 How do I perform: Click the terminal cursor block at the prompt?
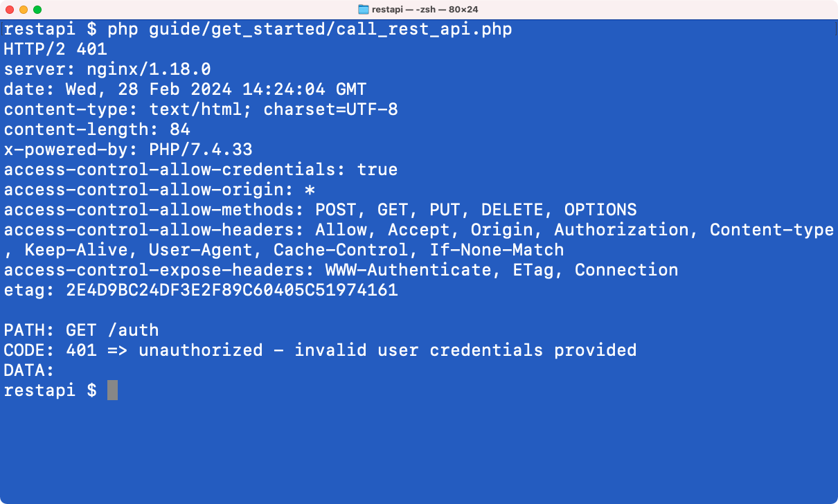tap(112, 390)
